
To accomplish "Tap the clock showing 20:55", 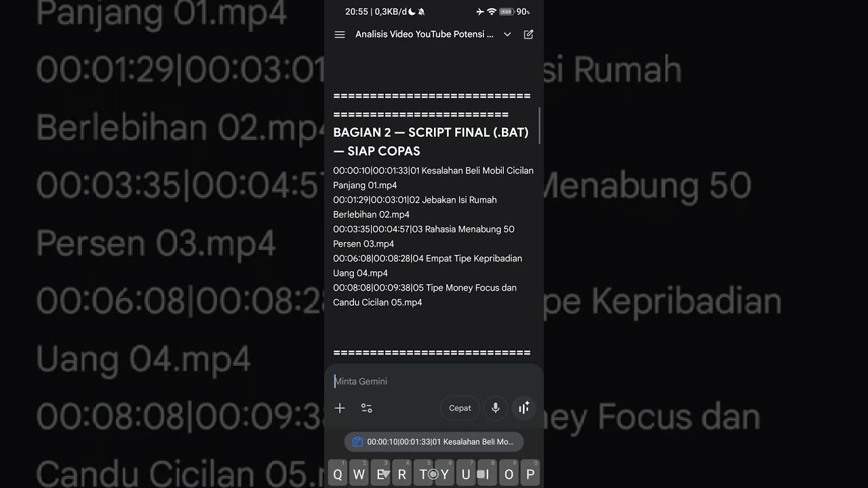I will [x=357, y=12].
